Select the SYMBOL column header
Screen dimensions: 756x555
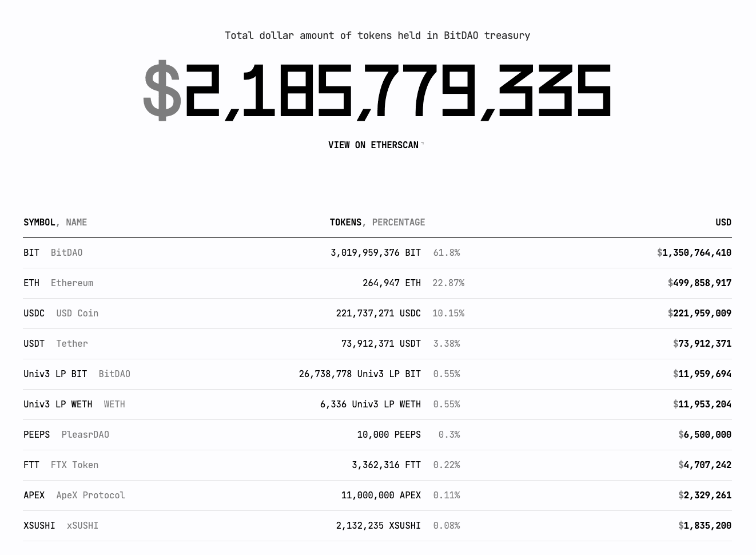point(39,222)
